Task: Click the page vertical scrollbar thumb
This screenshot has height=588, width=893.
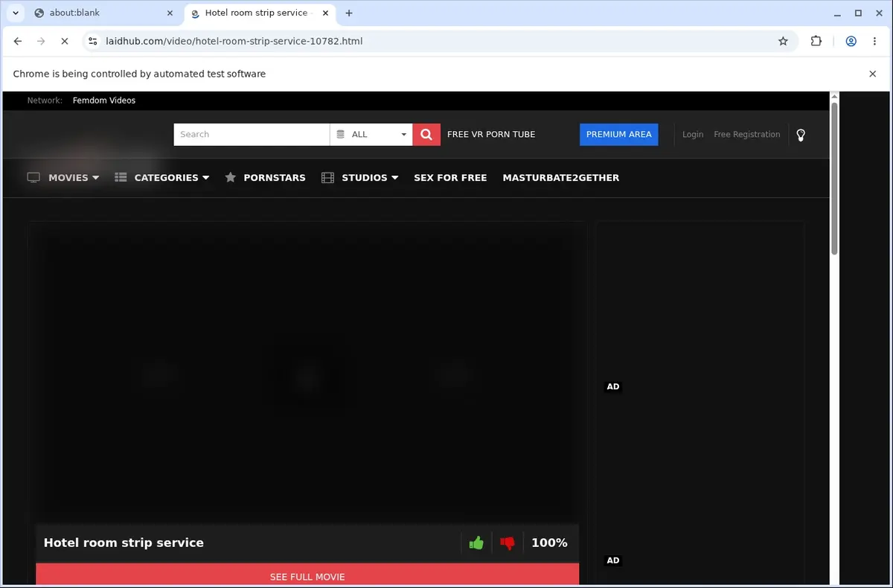Action: click(x=834, y=179)
